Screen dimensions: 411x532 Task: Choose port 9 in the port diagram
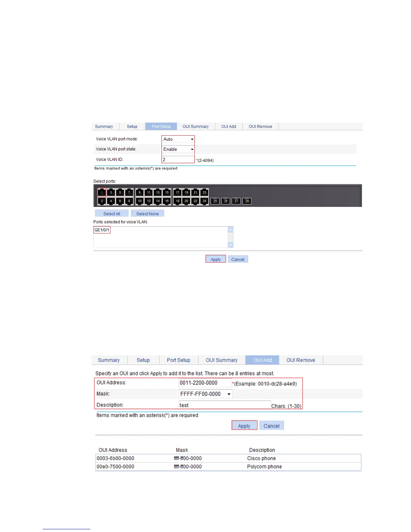[x=140, y=192]
